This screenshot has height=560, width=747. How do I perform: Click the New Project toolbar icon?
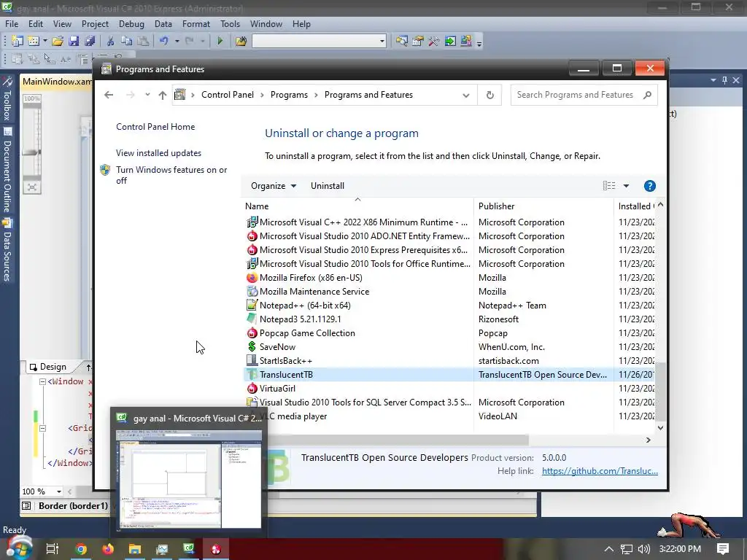(x=18, y=42)
